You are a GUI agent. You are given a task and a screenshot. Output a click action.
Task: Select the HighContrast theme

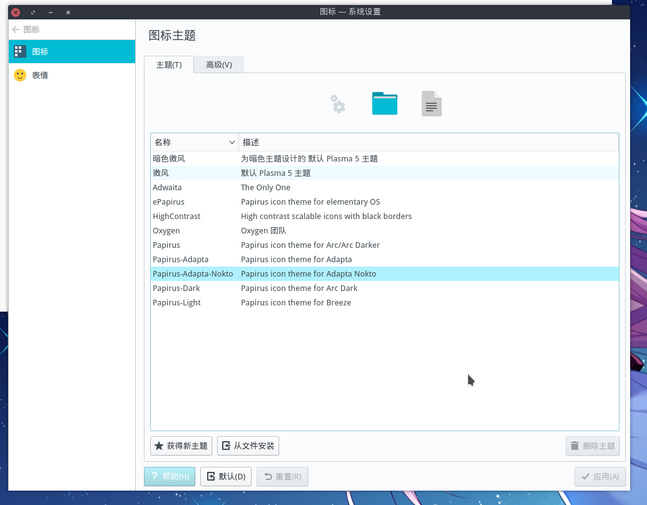pos(385,216)
